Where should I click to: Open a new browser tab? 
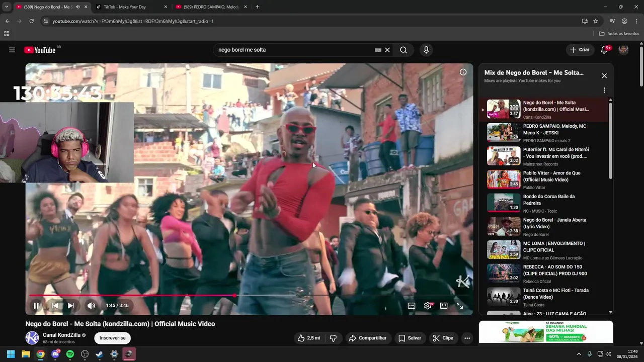[258, 7]
